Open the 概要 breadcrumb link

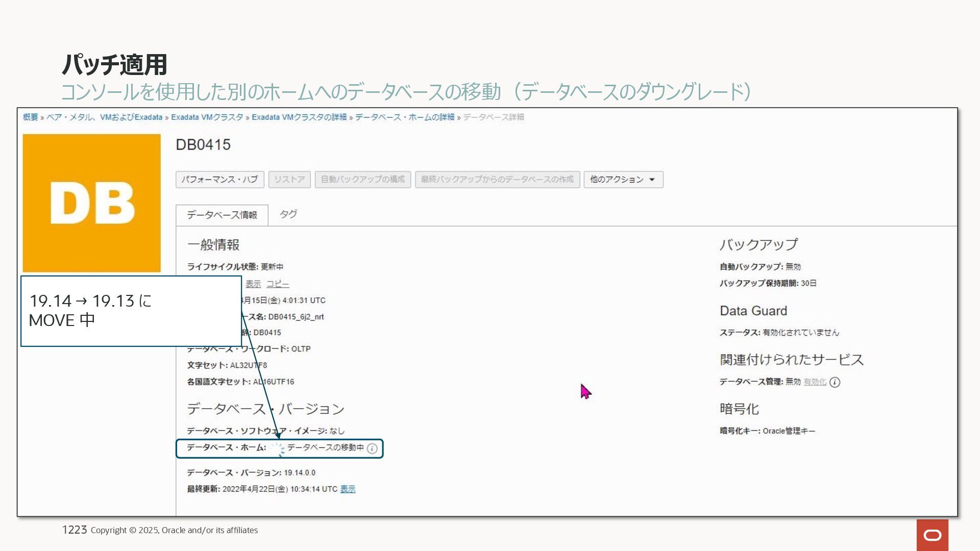30,117
